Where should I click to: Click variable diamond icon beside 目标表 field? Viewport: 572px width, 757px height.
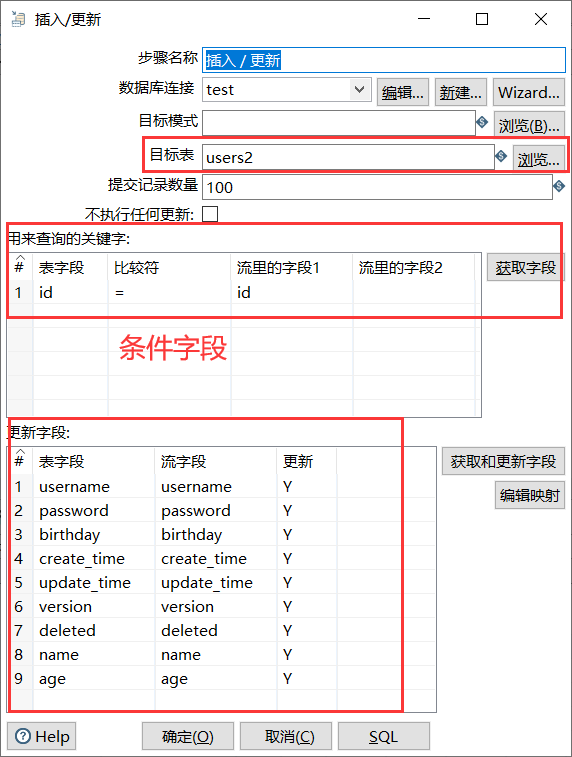[501, 156]
